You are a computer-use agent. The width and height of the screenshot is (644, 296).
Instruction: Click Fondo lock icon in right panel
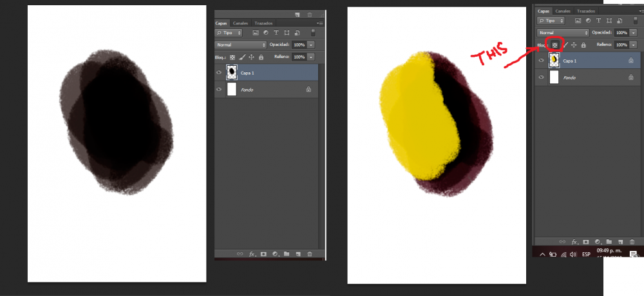[x=631, y=77]
